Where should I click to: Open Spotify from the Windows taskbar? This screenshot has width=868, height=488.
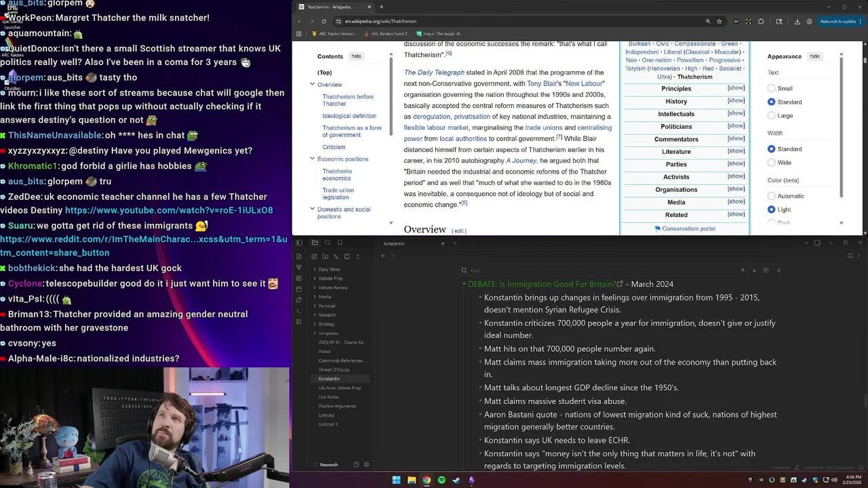tap(441, 480)
